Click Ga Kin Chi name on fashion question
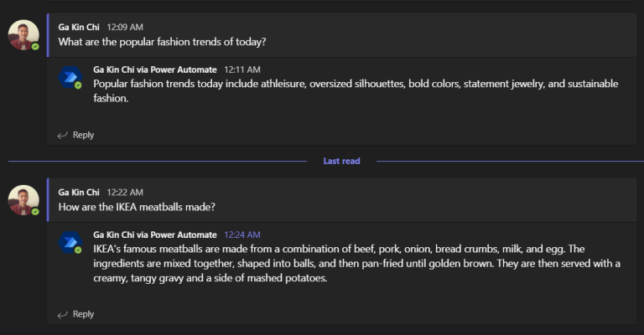The image size is (644, 335). pos(79,27)
